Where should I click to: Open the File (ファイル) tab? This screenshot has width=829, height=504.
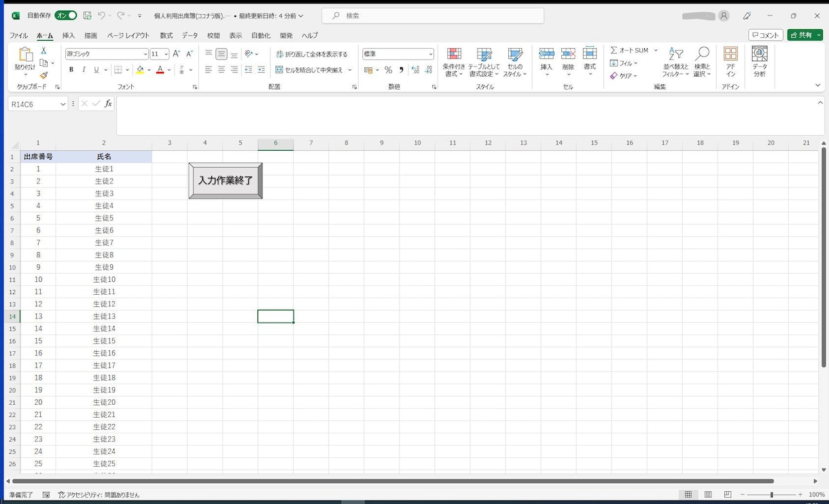pyautogui.click(x=18, y=35)
